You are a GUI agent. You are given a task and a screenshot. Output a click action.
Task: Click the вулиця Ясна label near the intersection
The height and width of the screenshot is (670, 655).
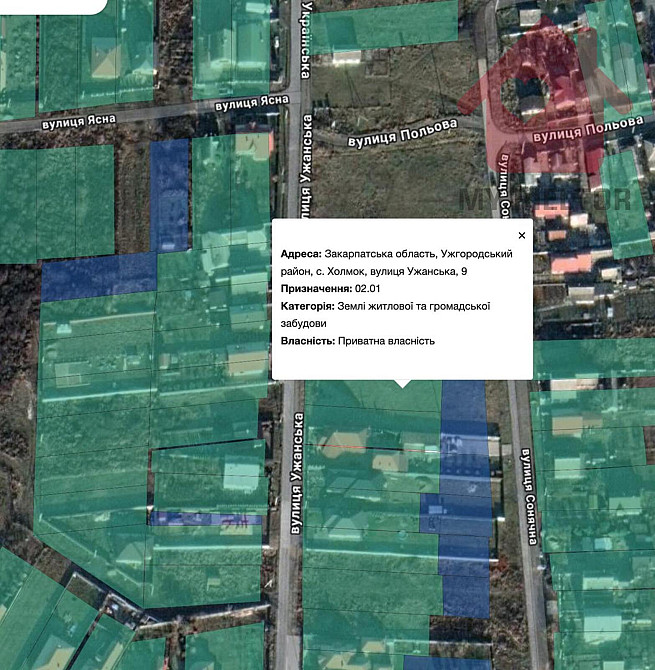[251, 101]
